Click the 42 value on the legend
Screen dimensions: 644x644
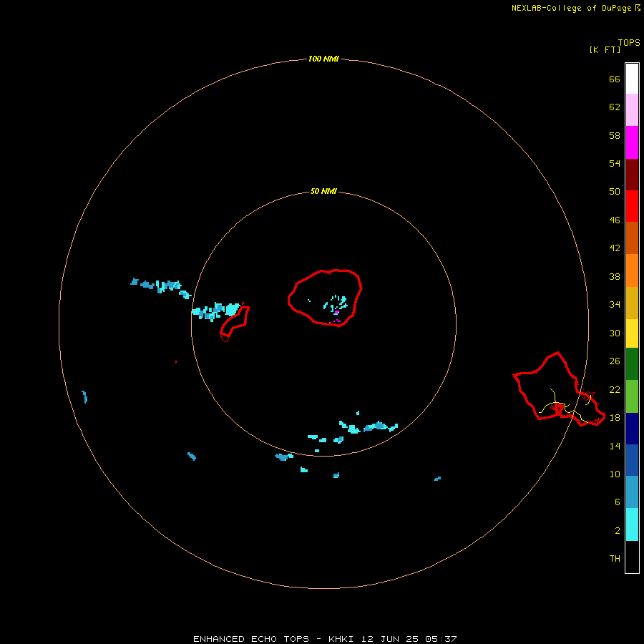click(x=615, y=248)
